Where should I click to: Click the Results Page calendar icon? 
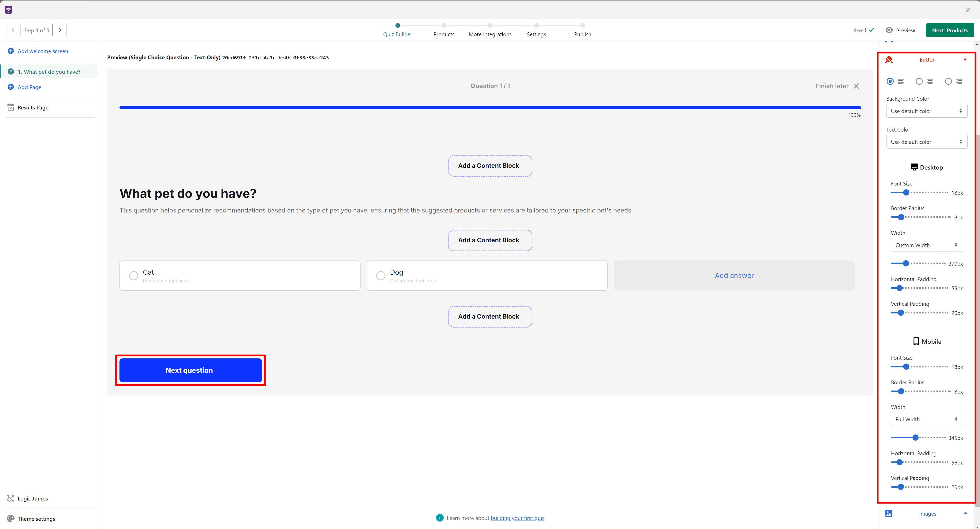click(x=11, y=107)
